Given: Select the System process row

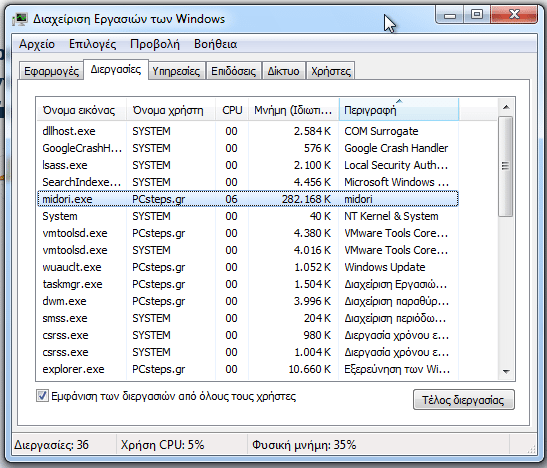Looking at the screenshot, I should tap(248, 216).
